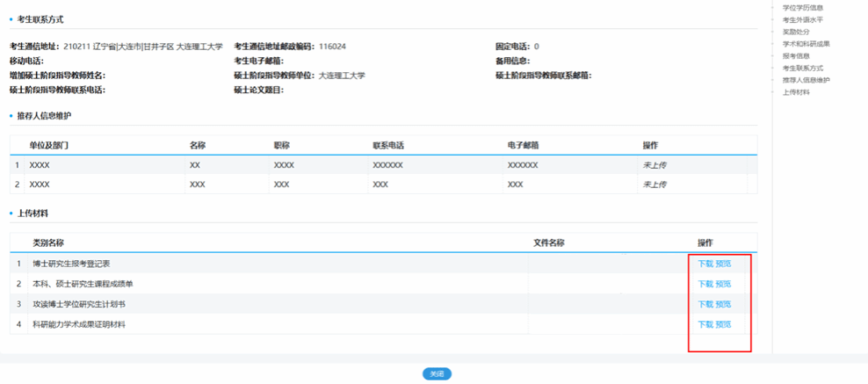
Task: Download 攻读博士学位研究生计划书
Action: click(705, 304)
